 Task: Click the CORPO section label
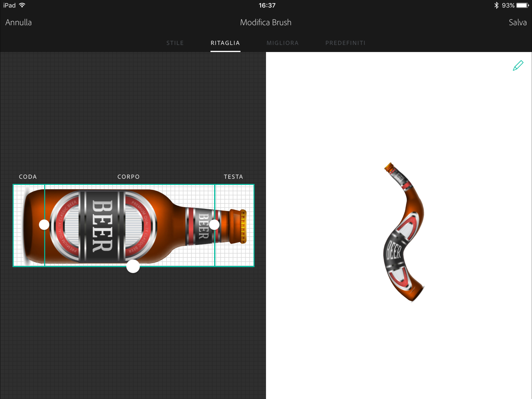click(129, 177)
